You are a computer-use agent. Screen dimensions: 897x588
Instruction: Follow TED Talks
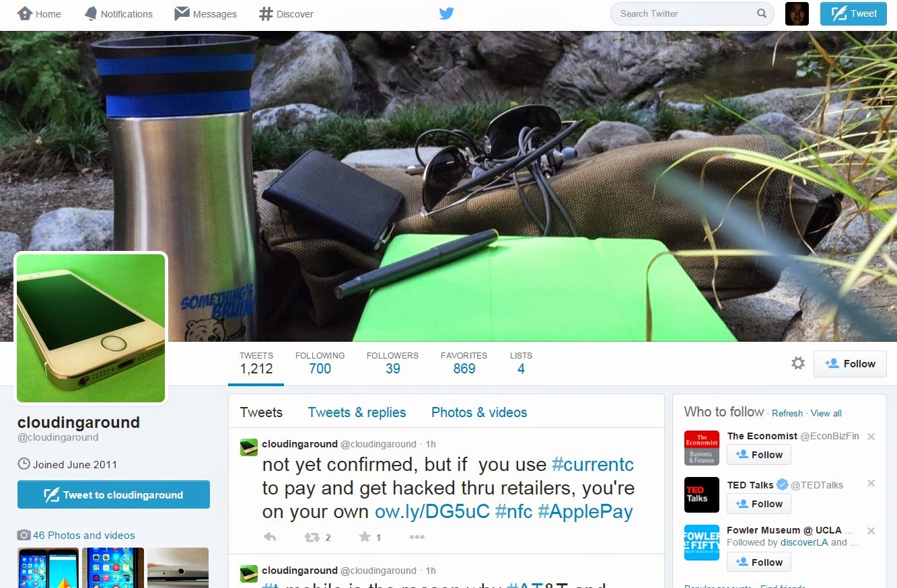pos(759,504)
